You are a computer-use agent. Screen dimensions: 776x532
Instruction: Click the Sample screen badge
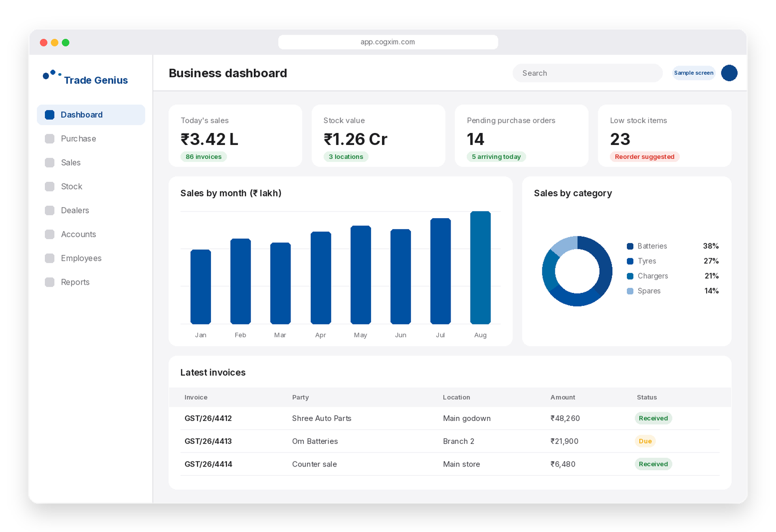point(693,73)
